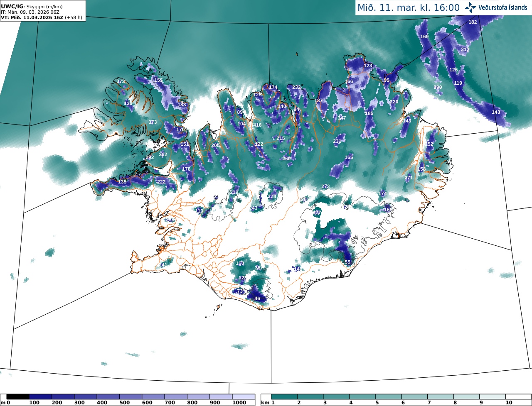Image resolution: width=532 pixels, height=406 pixels.
Task: Click the 347 visibility value
Action: tap(342, 118)
